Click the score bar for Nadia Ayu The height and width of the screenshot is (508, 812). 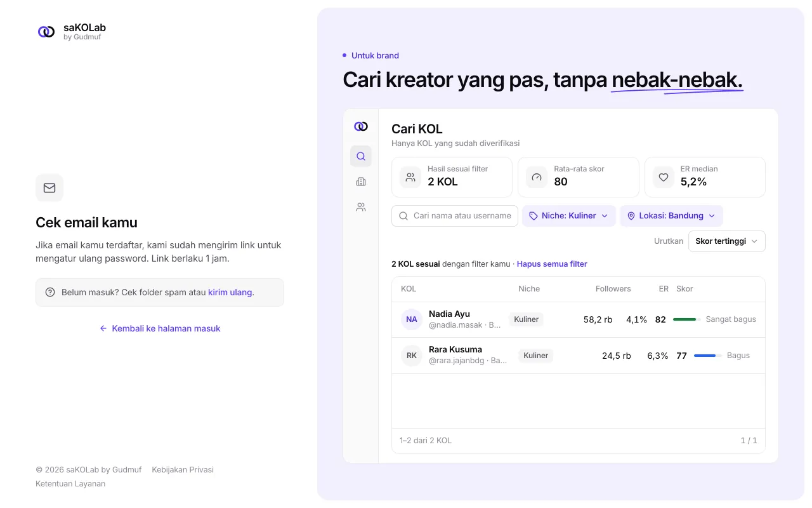687,319
